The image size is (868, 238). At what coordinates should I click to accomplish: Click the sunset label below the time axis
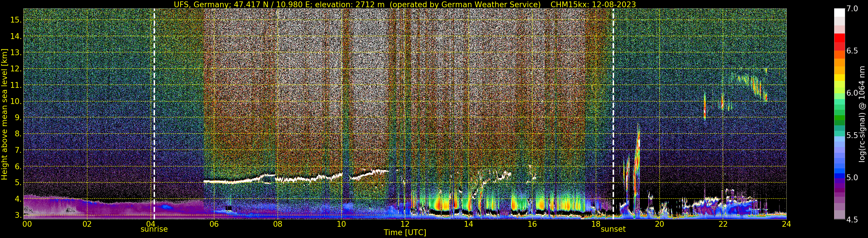click(613, 229)
